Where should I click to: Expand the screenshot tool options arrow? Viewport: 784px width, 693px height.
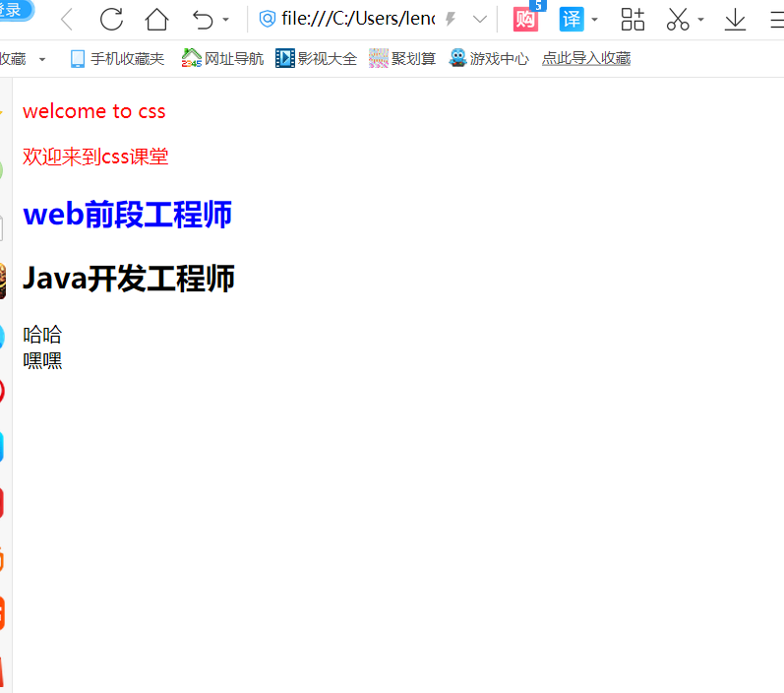701,20
